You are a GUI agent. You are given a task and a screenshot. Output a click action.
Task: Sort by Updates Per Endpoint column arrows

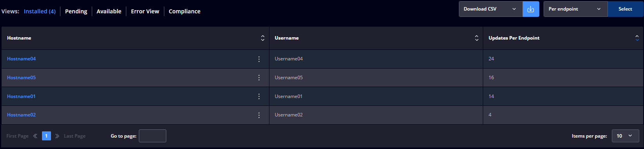click(637, 38)
